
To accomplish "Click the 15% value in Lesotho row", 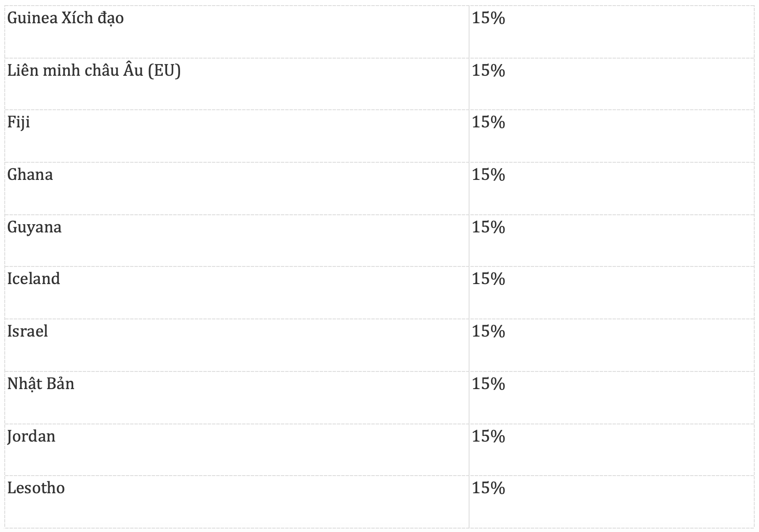I will 488,488.
